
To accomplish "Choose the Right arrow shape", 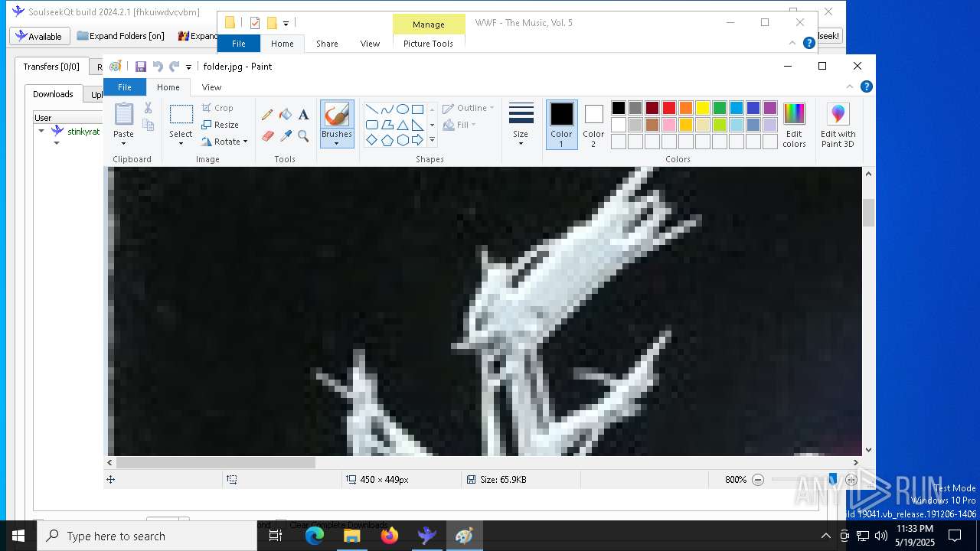I will 417,140.
